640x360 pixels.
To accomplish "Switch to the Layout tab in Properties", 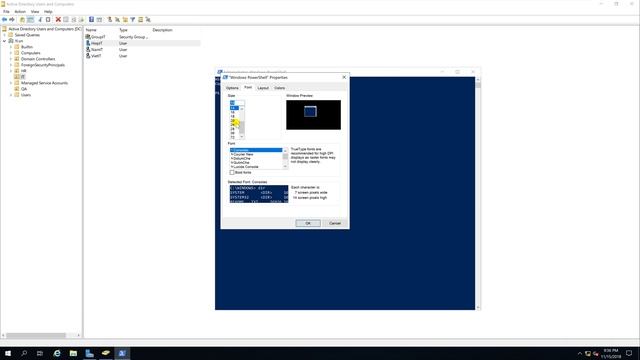I will tap(263, 88).
